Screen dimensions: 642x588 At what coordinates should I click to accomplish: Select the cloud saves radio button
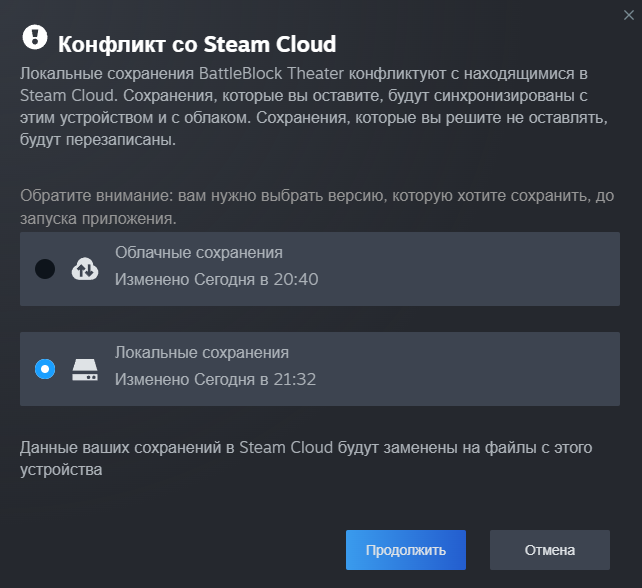45,269
